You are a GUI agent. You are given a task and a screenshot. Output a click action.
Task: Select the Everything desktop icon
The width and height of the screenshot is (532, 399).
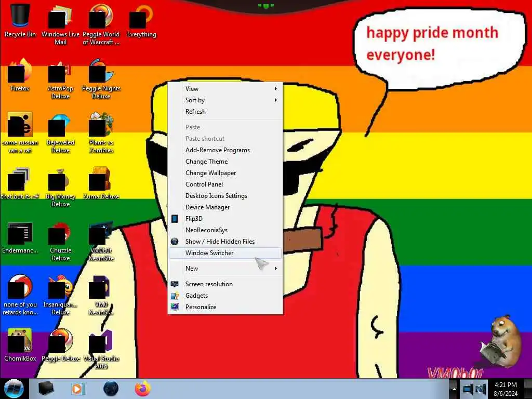pos(141,21)
